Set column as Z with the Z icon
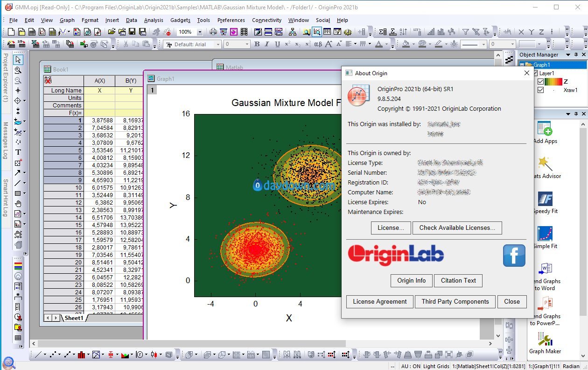The height and width of the screenshot is (370, 588). [541, 32]
